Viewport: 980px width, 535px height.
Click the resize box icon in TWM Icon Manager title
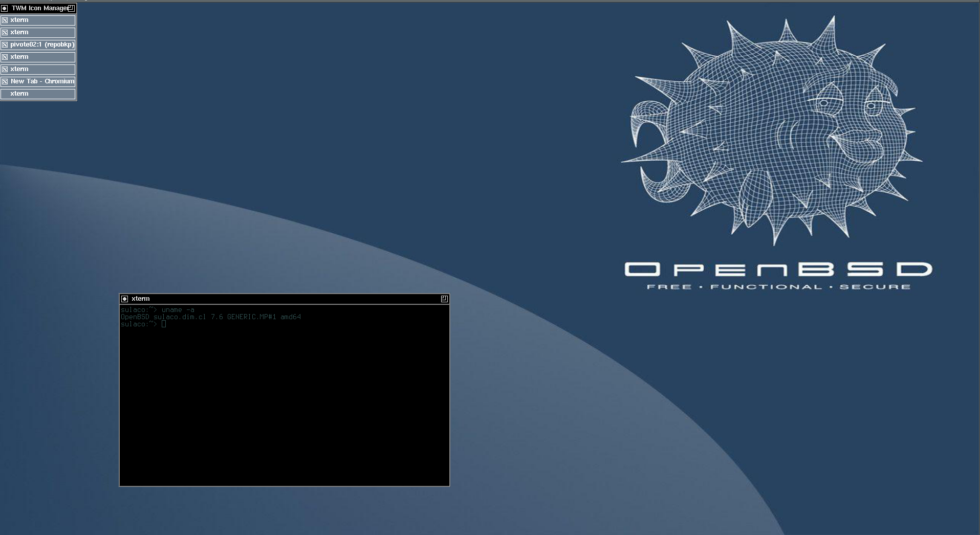[x=71, y=8]
